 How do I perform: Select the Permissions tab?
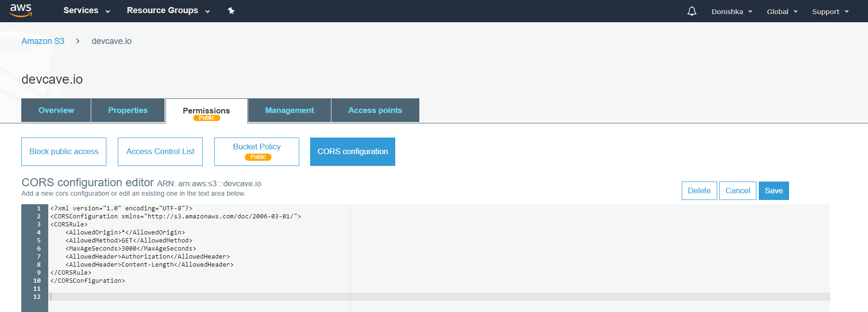coord(207,111)
